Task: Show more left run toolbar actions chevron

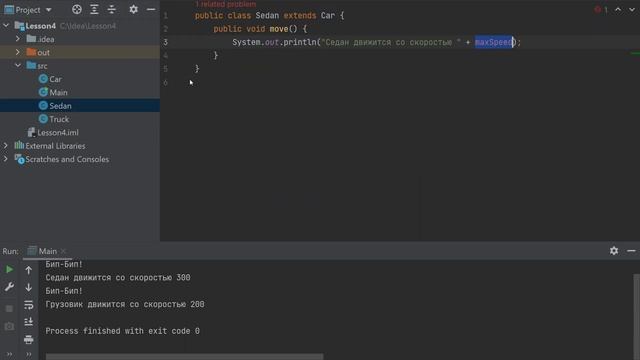Action: (9, 354)
